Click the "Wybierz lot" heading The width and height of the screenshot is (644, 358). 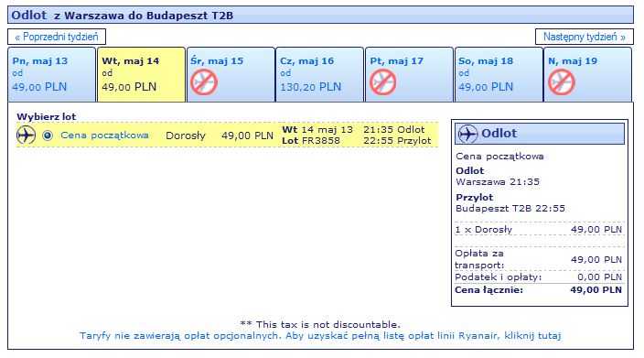pyautogui.click(x=47, y=116)
